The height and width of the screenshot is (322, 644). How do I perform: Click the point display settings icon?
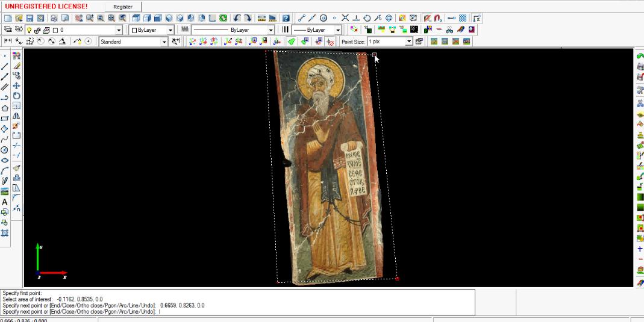click(419, 41)
